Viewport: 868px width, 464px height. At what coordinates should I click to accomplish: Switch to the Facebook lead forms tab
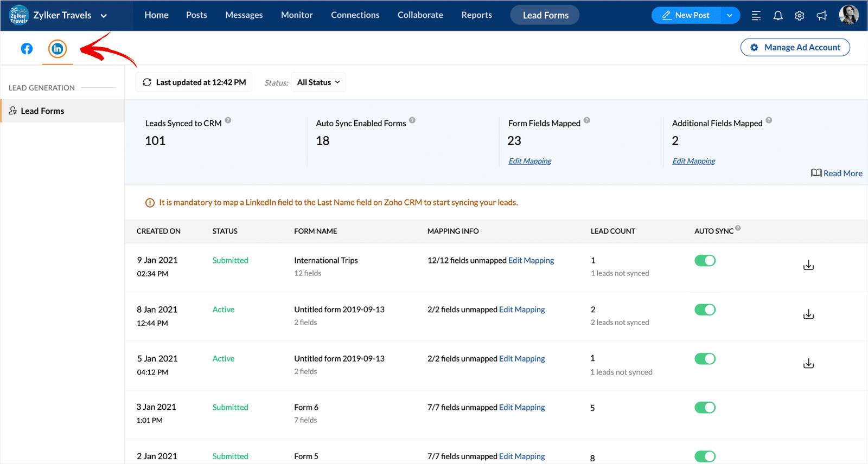27,49
